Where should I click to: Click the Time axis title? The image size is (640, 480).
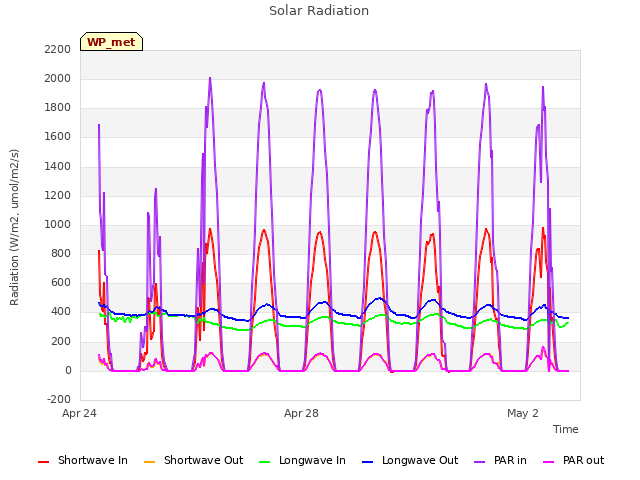tap(566, 429)
